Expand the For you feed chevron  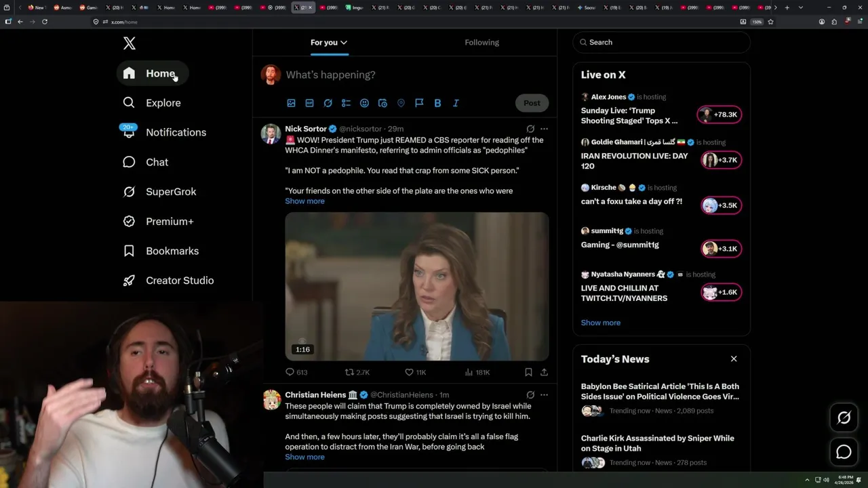(x=344, y=42)
